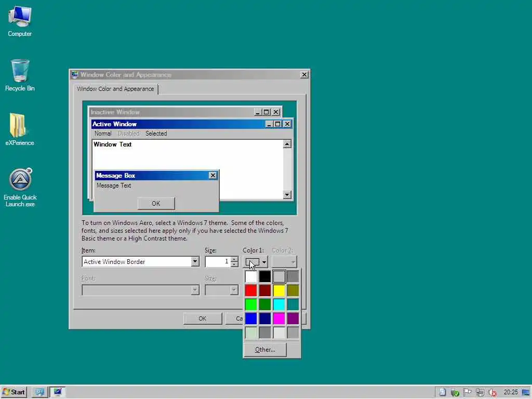532x399 pixels.
Task: Click the green checkmark tray icon
Action: (x=455, y=393)
